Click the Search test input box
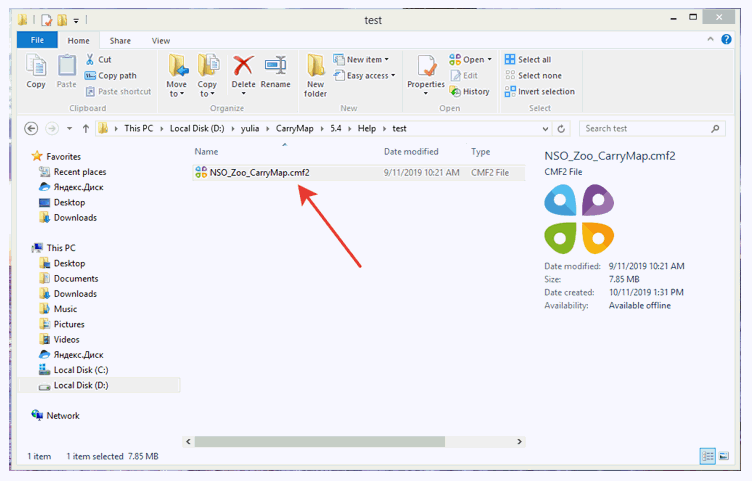 [645, 129]
